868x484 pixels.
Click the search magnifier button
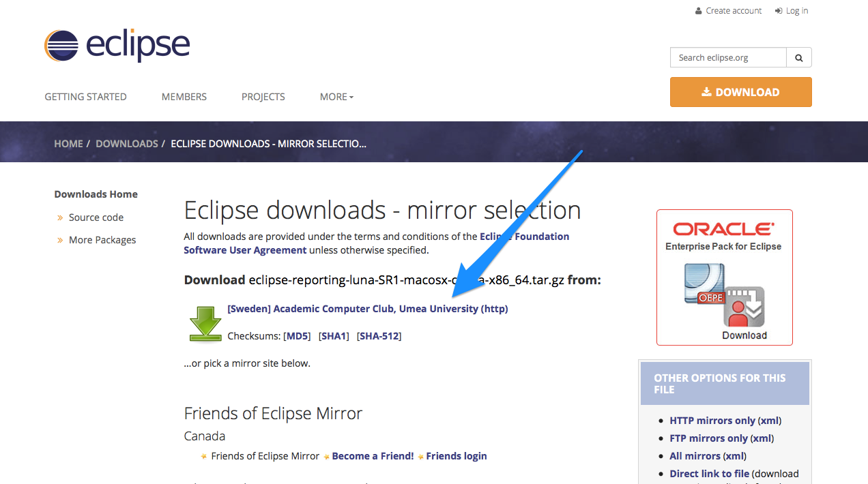(x=799, y=58)
